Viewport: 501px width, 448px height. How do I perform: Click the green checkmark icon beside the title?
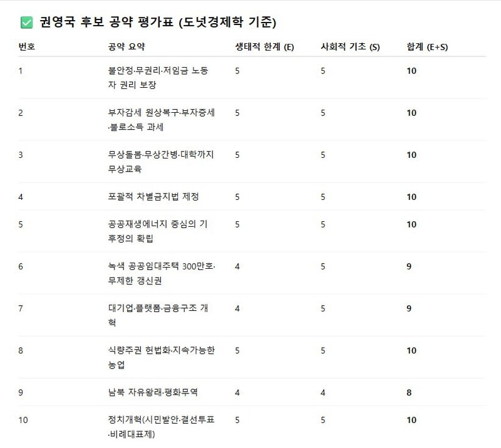[26, 23]
